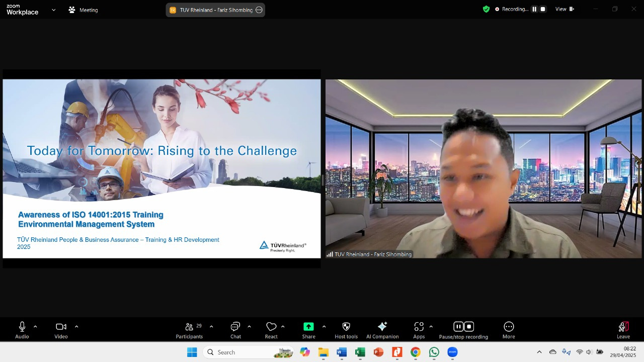Click Zoom icon in taskbar
The height and width of the screenshot is (362, 644).
pyautogui.click(x=453, y=352)
